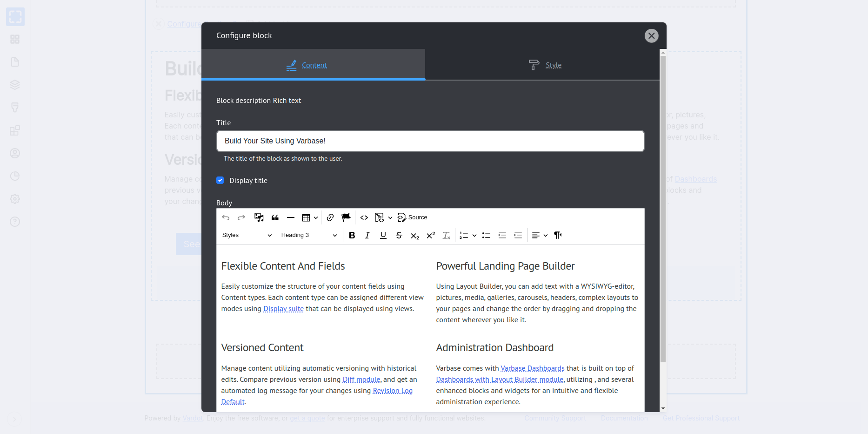The width and height of the screenshot is (868, 434).
Task: Open Get Professional Support footer link
Action: click(701, 418)
